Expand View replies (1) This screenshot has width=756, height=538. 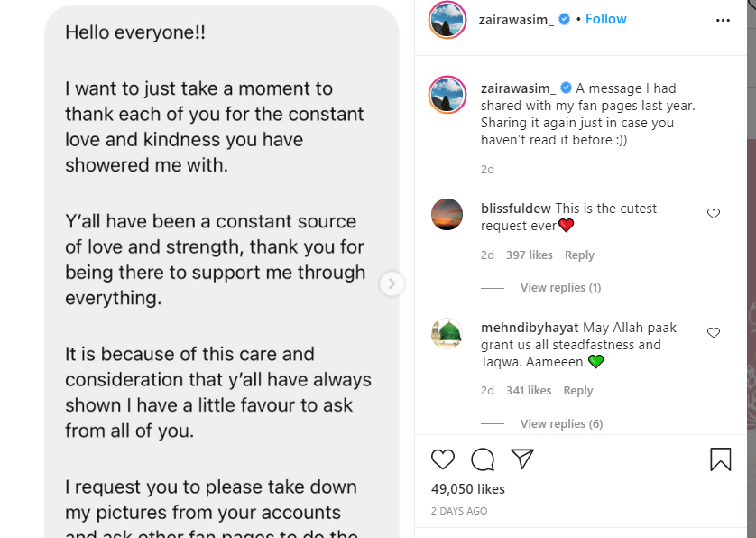click(x=560, y=288)
